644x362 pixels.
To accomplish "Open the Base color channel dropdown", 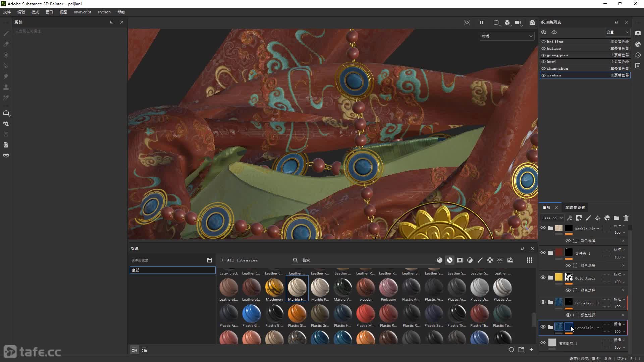I will tap(552, 218).
